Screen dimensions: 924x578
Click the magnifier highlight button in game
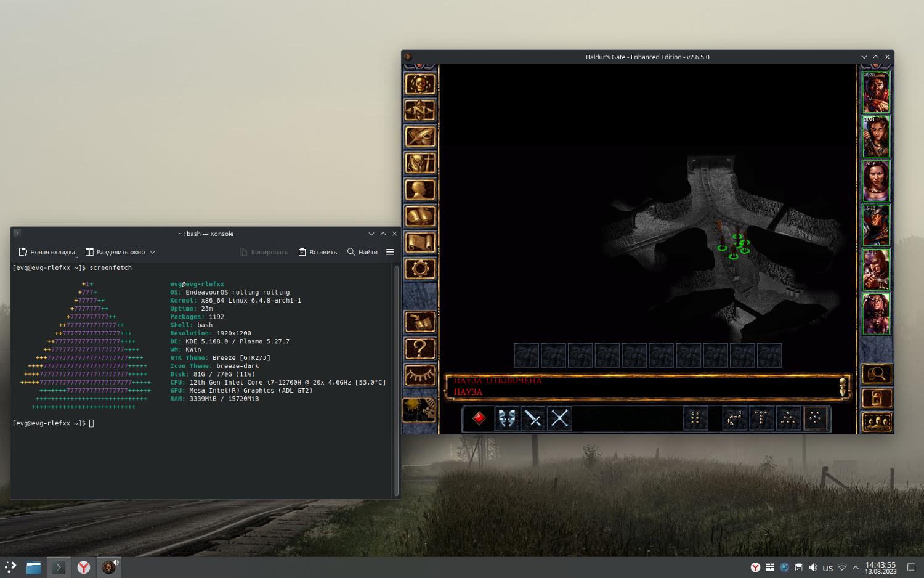click(876, 374)
